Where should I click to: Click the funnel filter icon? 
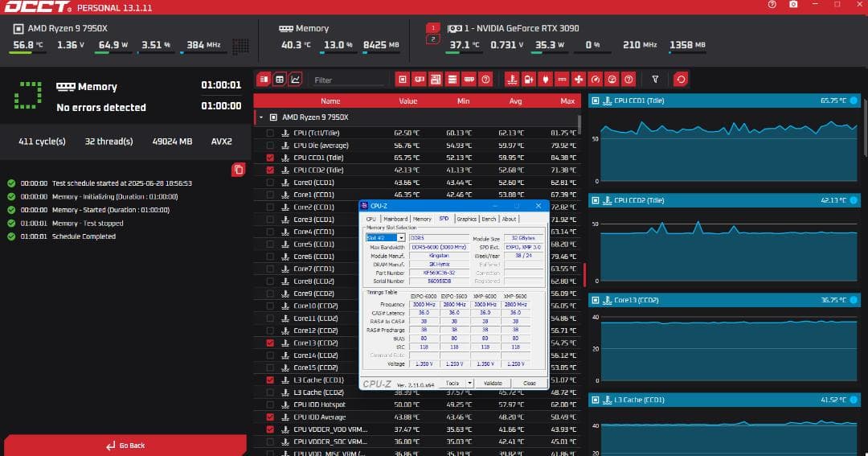click(x=655, y=80)
